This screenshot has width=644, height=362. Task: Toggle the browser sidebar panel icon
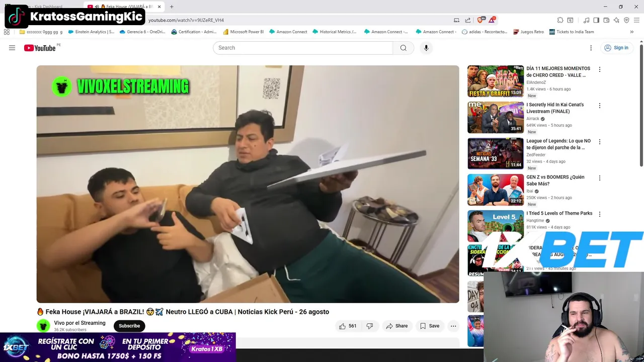(x=596, y=20)
